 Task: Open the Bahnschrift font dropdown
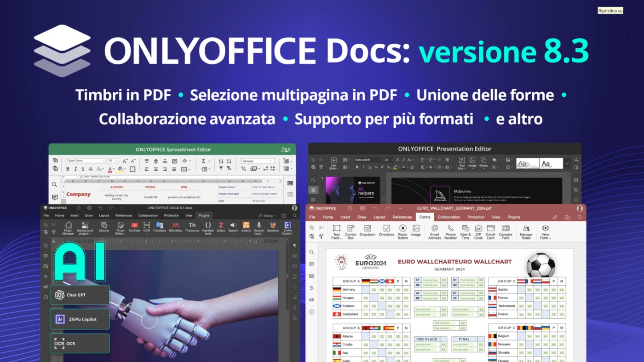[x=368, y=160]
